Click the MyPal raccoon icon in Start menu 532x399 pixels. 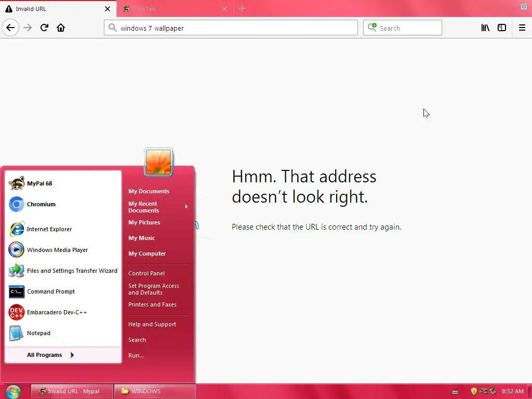click(x=16, y=183)
